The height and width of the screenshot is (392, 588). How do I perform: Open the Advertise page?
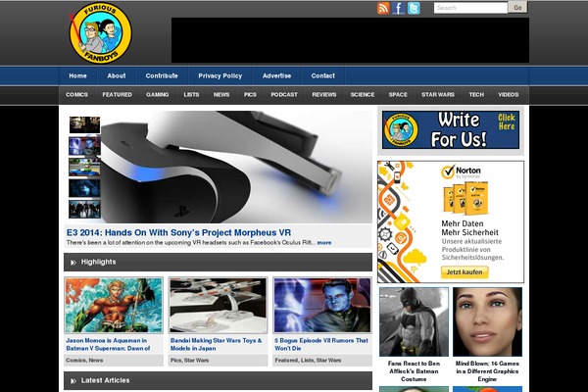276,76
